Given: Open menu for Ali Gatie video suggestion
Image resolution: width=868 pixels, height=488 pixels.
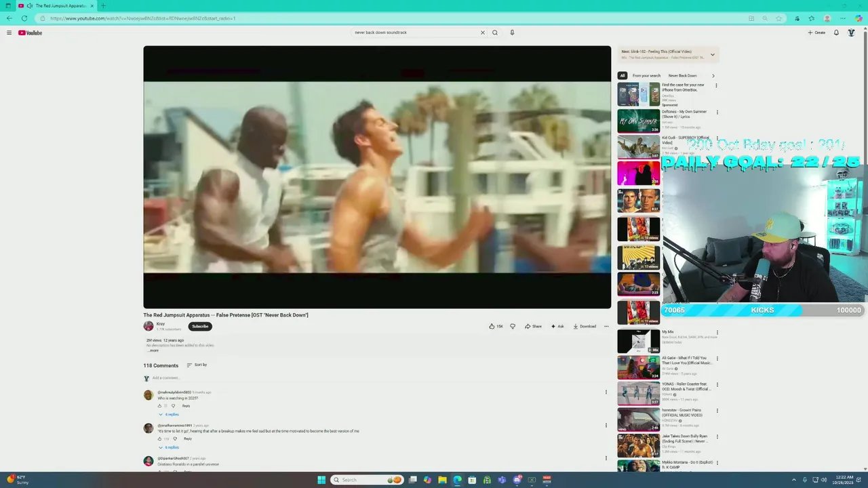Looking at the screenshot, I should [717, 359].
